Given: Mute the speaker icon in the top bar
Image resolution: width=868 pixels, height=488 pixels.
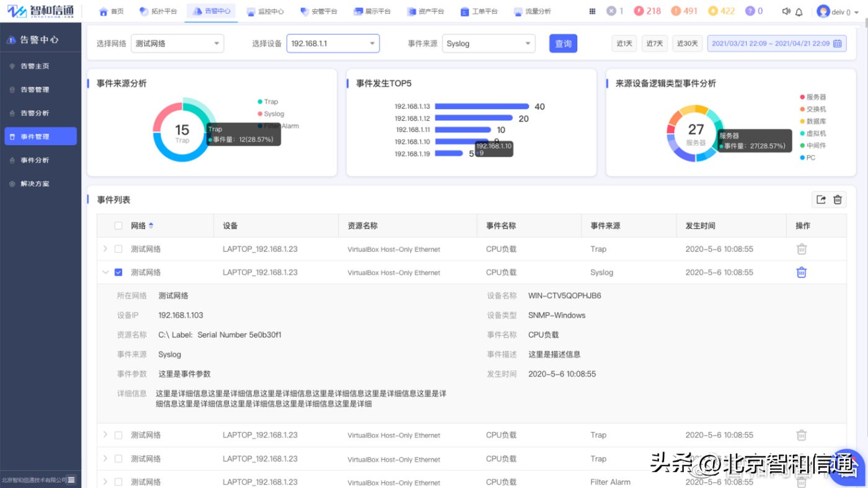Looking at the screenshot, I should [x=786, y=10].
